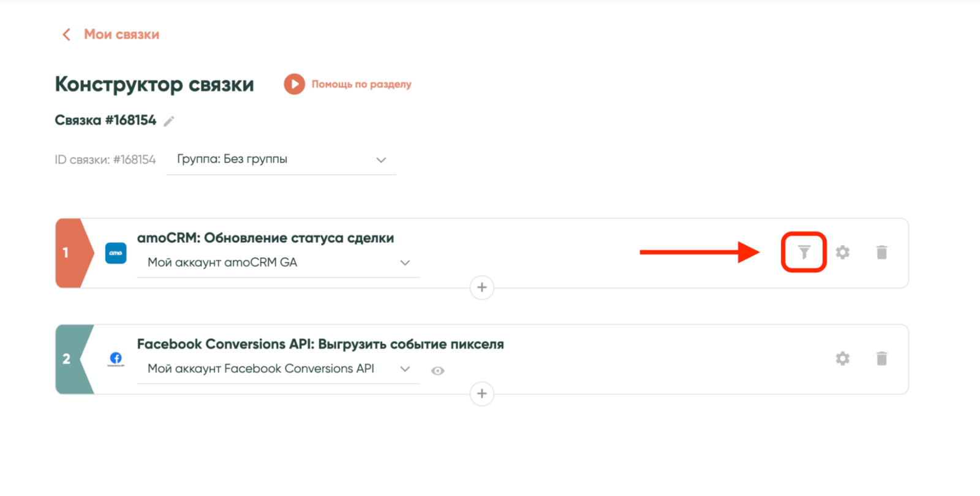Open settings gear for Facebook Conversions step

843,359
